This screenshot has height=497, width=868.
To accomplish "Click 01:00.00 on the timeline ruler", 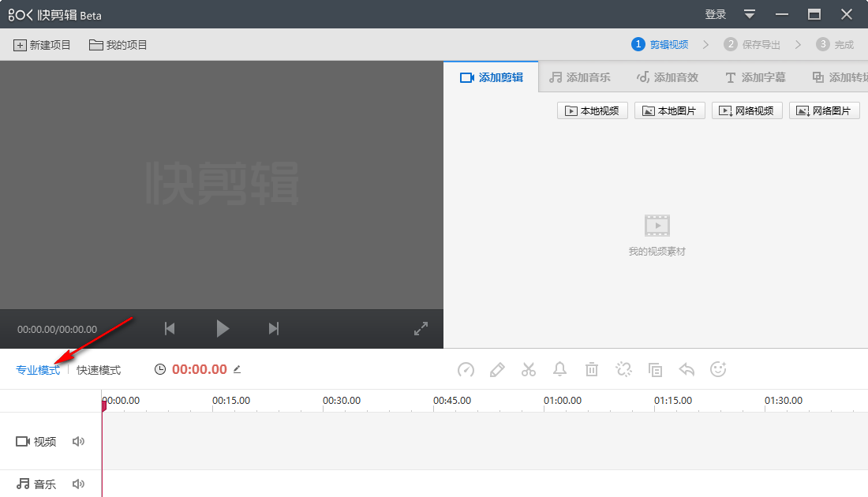I will click(563, 400).
